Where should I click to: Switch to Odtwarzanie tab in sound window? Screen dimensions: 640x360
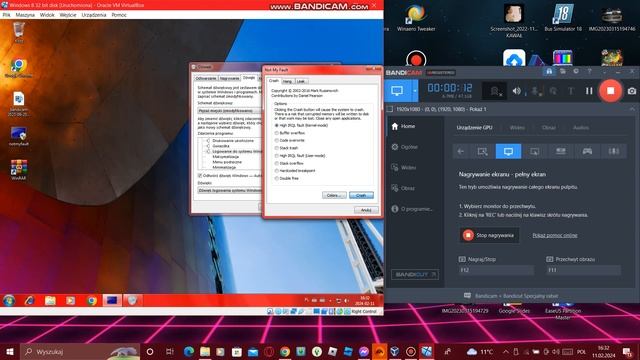(x=206, y=78)
